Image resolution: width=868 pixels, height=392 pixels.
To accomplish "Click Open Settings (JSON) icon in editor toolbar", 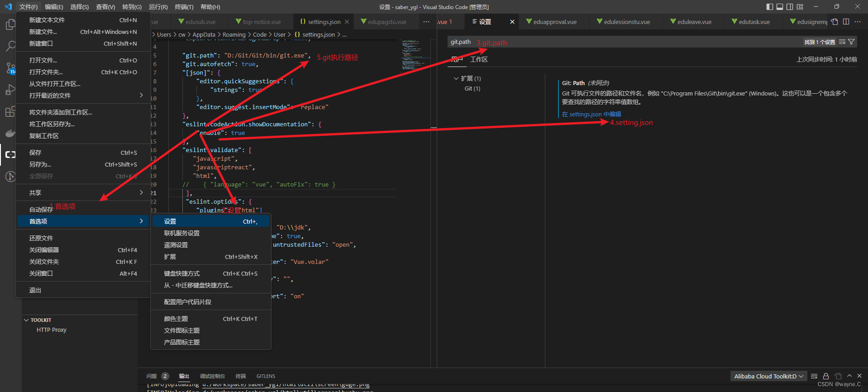I will [x=835, y=22].
